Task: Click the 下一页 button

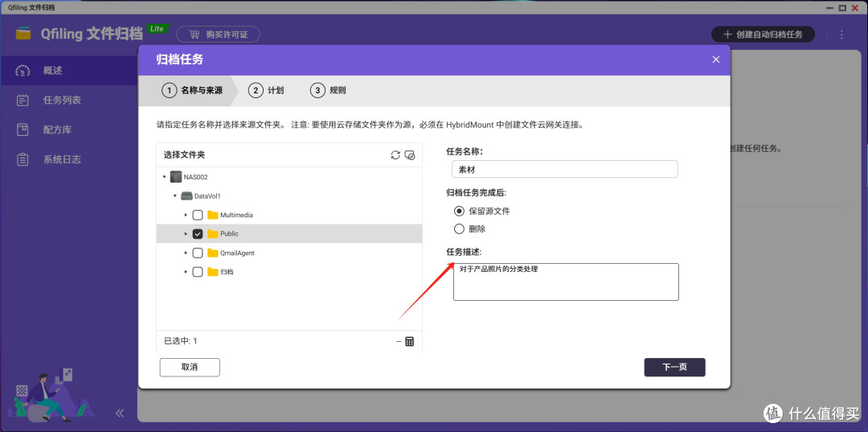Action: pyautogui.click(x=675, y=367)
